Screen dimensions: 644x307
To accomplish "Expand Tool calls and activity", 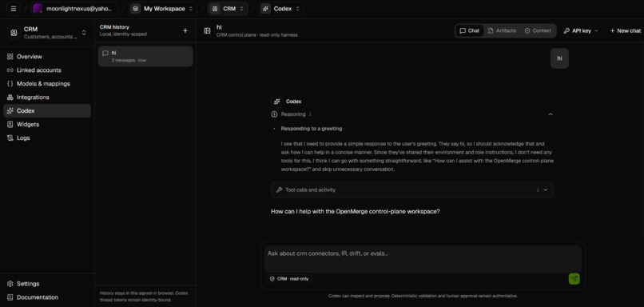I will [x=412, y=189].
